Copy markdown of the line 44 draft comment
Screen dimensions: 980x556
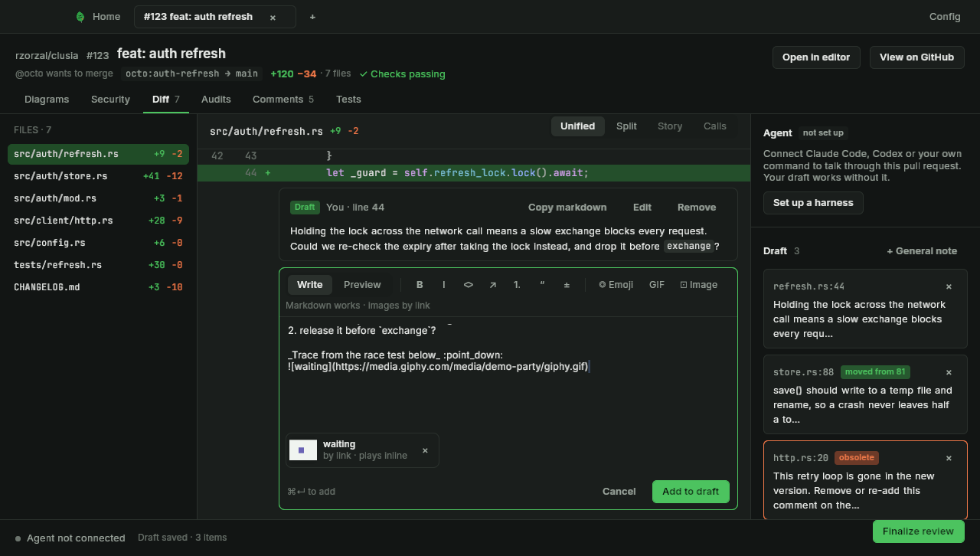click(x=567, y=208)
